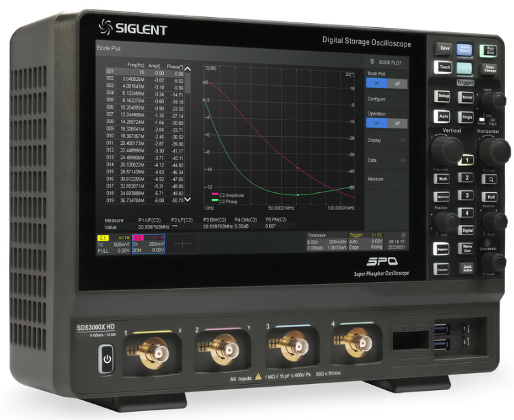
Task: Select Single trigger mode button
Action: [x=466, y=118]
